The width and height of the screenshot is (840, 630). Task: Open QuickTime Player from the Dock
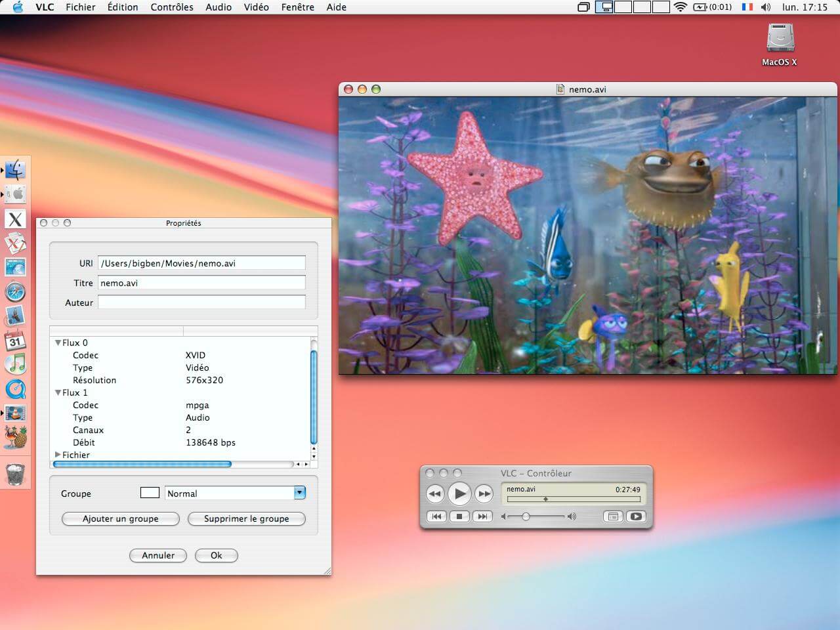[x=16, y=389]
